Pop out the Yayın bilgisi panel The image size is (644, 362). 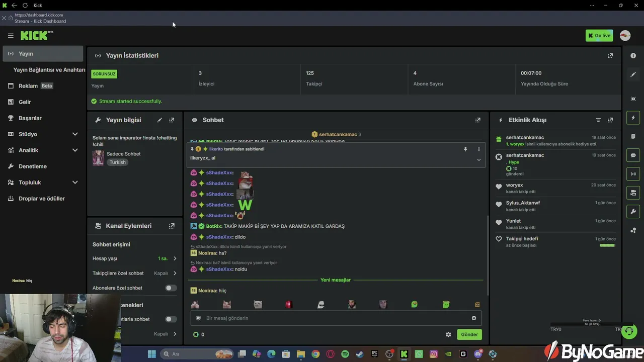[x=172, y=120]
